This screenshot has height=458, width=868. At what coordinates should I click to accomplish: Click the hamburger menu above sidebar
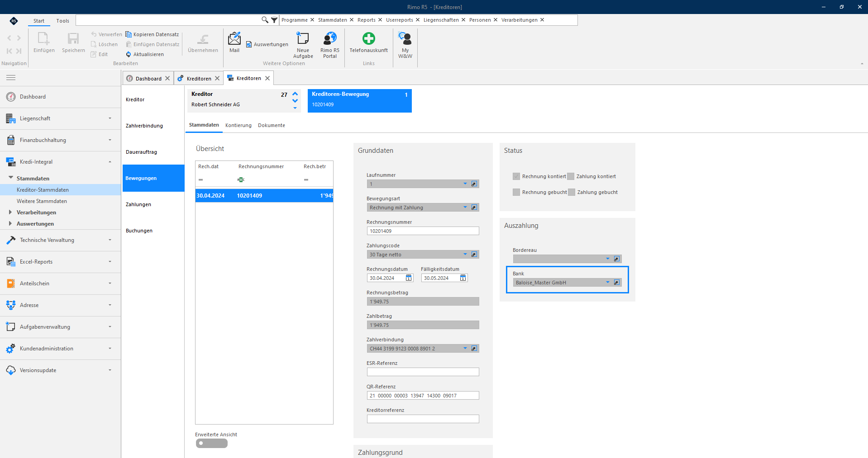(x=11, y=78)
